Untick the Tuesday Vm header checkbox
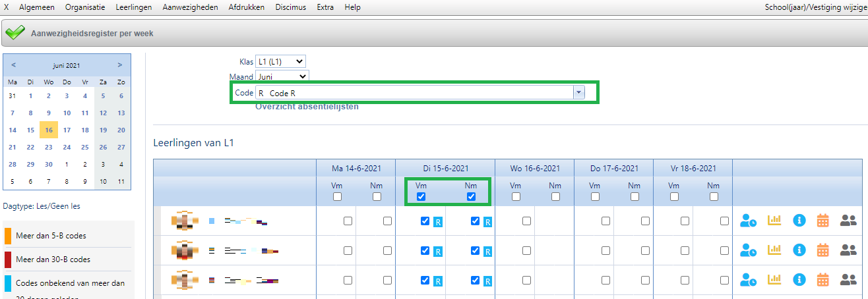The image size is (868, 299). (x=421, y=197)
